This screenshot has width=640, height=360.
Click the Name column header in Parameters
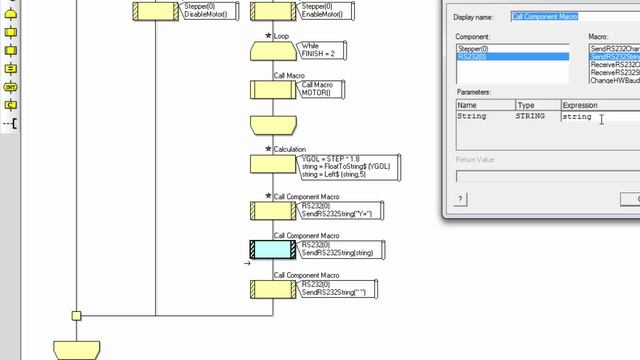(486, 105)
